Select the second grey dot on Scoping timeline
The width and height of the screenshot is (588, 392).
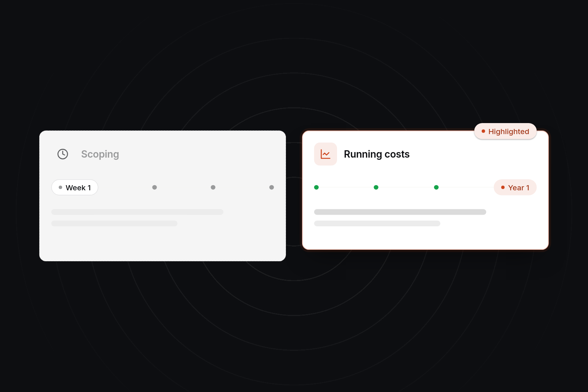[x=154, y=187]
